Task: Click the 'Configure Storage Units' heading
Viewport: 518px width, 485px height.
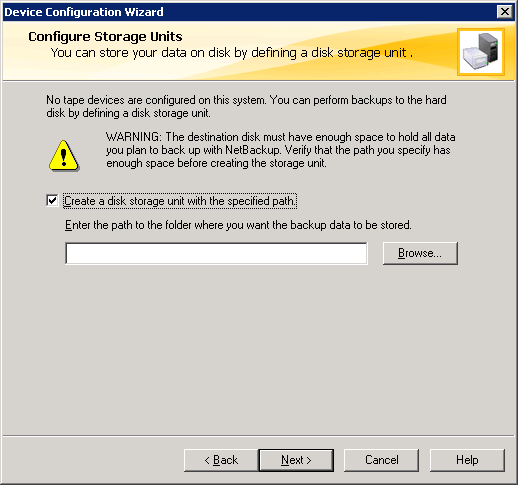Action: 105,36
